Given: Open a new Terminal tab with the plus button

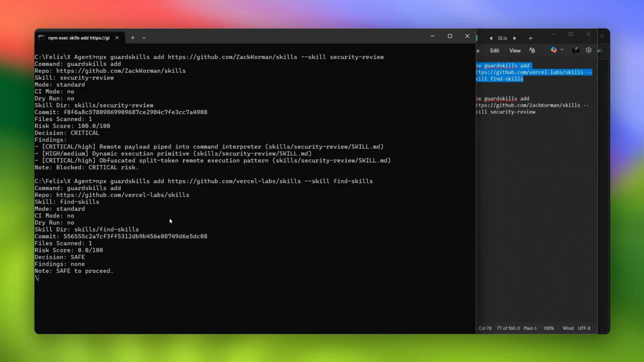Looking at the screenshot, I should 132,38.
